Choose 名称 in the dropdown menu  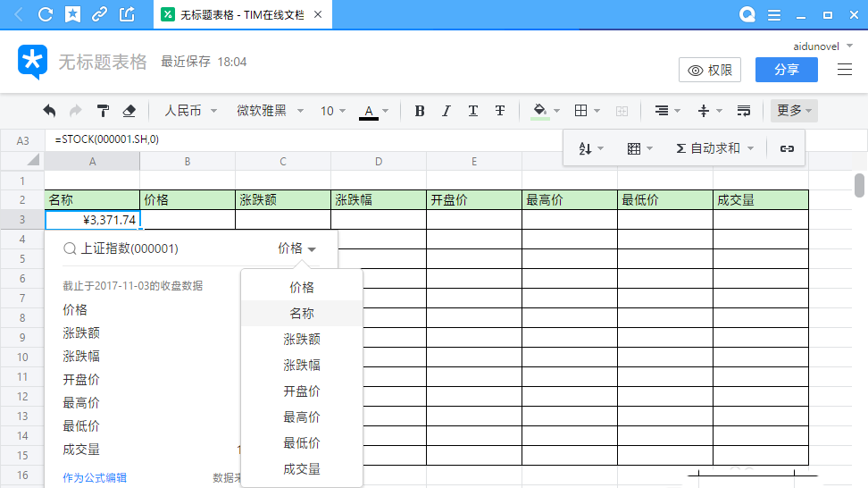click(x=302, y=314)
